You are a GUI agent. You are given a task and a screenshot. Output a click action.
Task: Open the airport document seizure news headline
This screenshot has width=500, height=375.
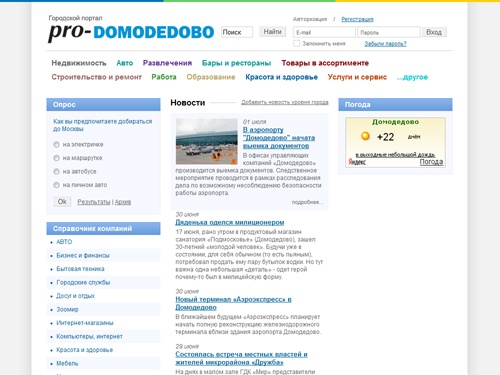coord(279,138)
